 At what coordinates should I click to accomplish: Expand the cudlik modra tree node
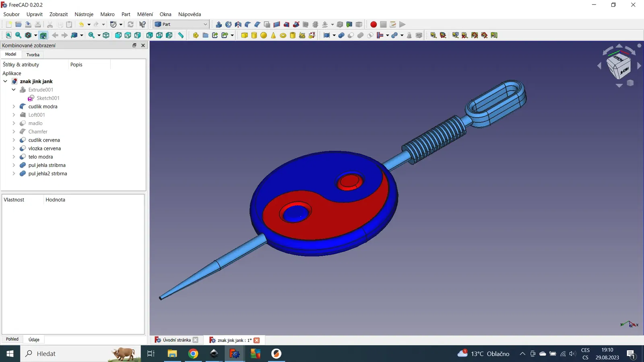tap(14, 107)
